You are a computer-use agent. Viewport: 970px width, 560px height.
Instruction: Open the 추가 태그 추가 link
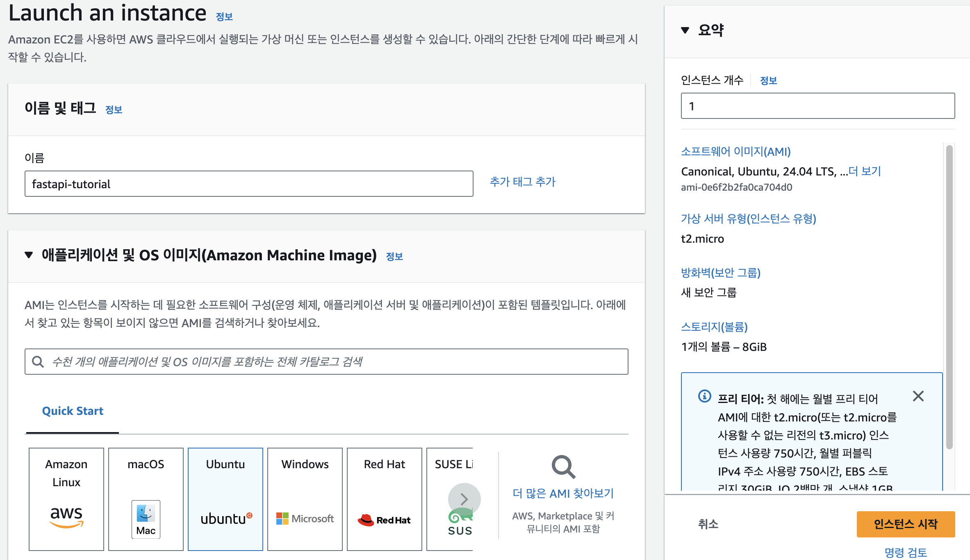pyautogui.click(x=522, y=182)
